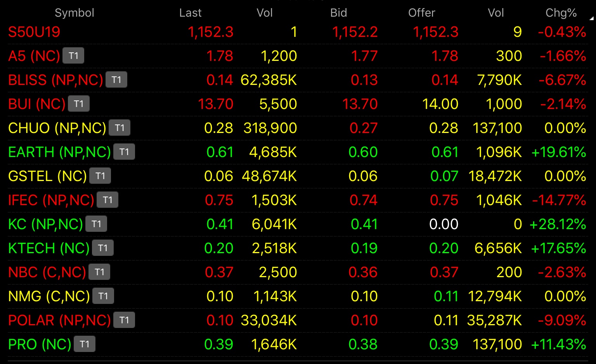Click the T1 badge next to A5 (NC)

pyautogui.click(x=73, y=56)
